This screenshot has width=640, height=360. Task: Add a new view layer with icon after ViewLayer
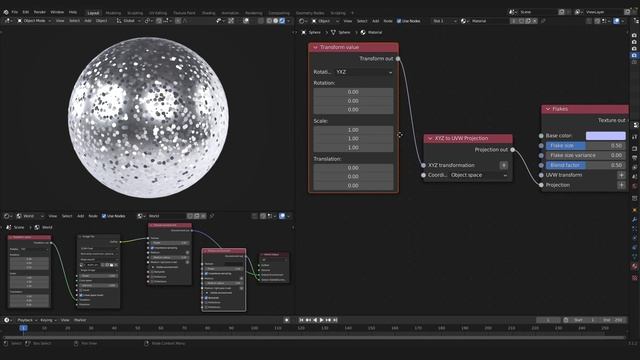pos(627,12)
